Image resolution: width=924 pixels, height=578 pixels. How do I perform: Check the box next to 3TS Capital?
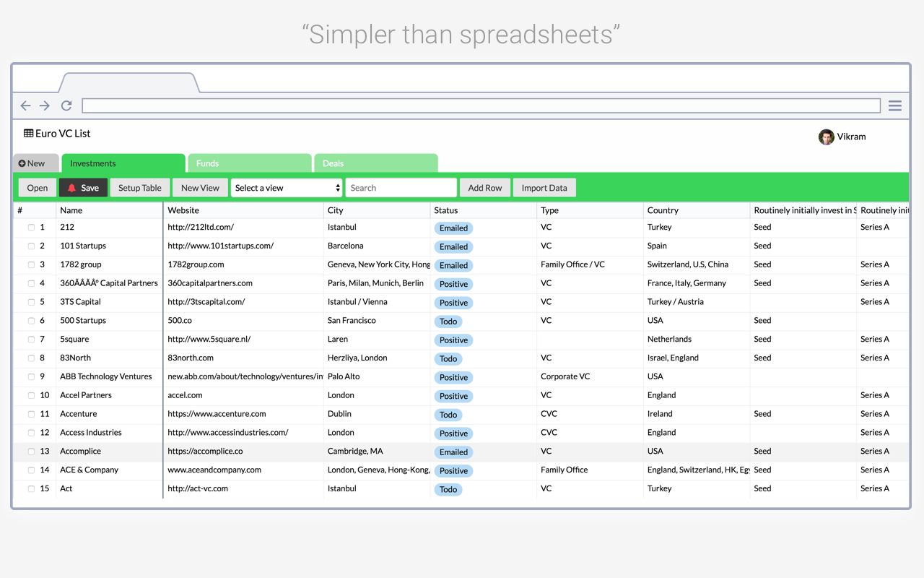[31, 302]
